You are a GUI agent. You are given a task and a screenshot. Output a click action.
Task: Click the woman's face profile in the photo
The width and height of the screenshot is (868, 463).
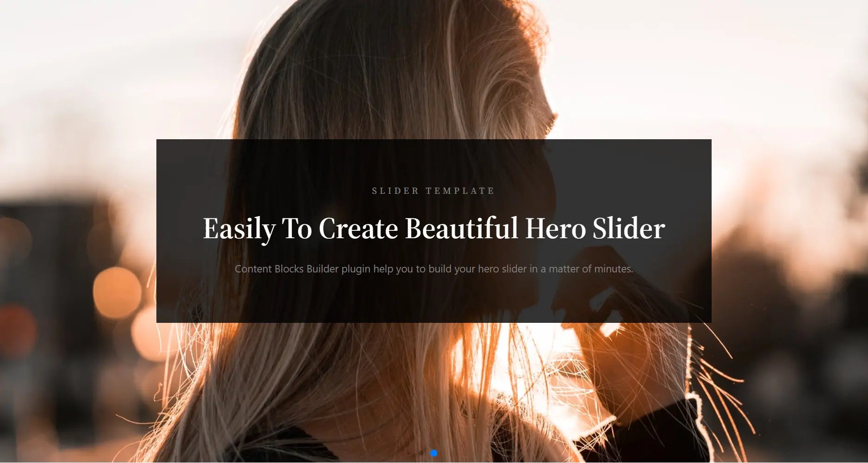click(x=541, y=106)
